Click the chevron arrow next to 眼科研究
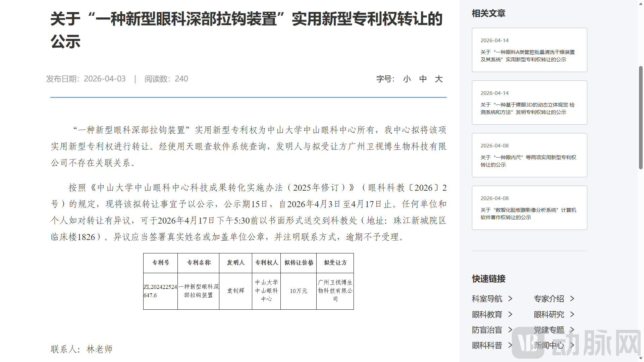This screenshot has width=644, height=362. 572,314
